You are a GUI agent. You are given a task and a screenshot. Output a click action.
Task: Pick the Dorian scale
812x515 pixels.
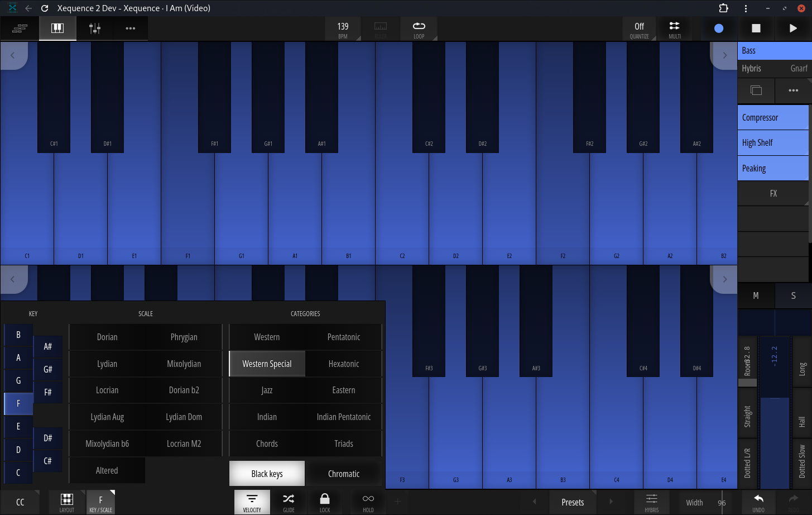(x=107, y=337)
